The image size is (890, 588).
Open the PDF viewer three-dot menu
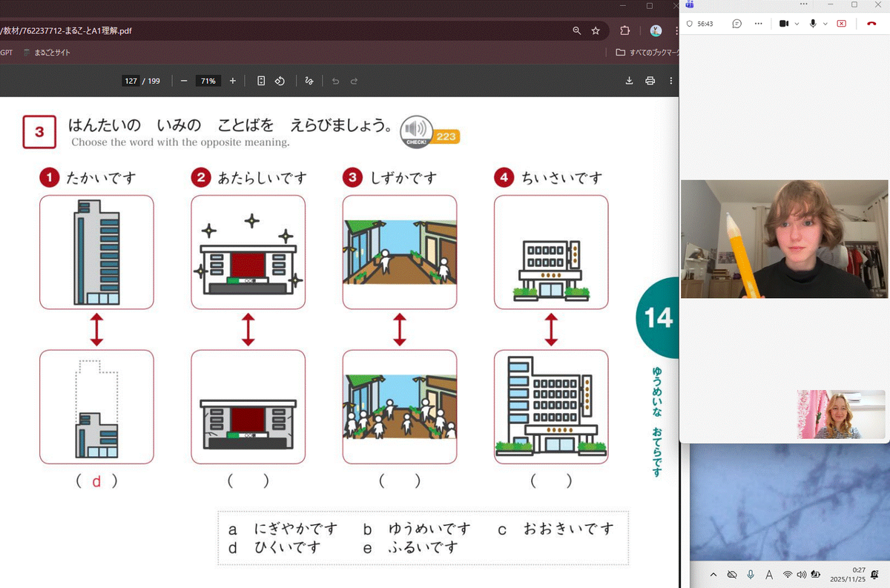671,81
